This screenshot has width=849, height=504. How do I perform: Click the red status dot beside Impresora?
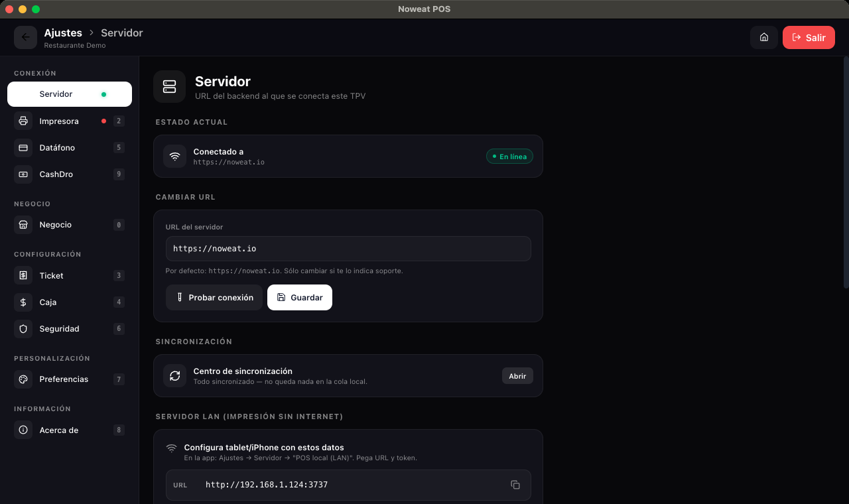103,121
